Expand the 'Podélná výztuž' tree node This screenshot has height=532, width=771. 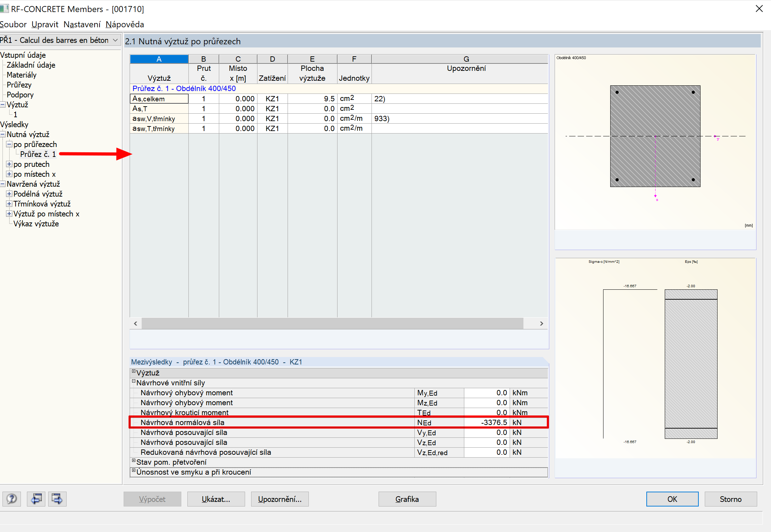point(9,194)
